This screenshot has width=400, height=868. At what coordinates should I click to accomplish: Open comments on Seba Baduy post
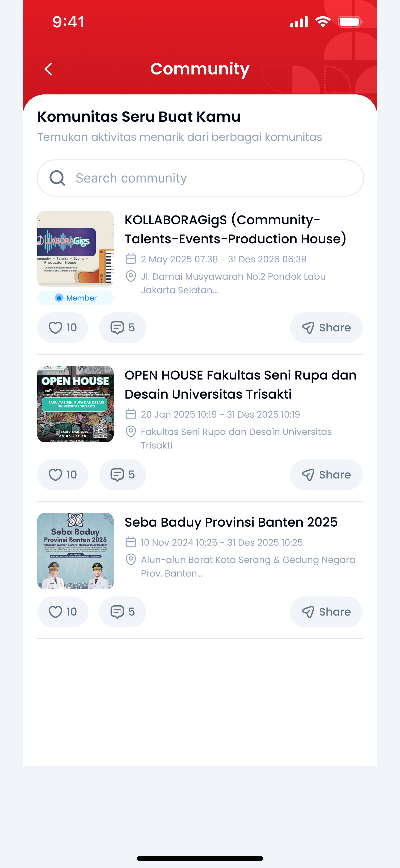click(x=122, y=612)
